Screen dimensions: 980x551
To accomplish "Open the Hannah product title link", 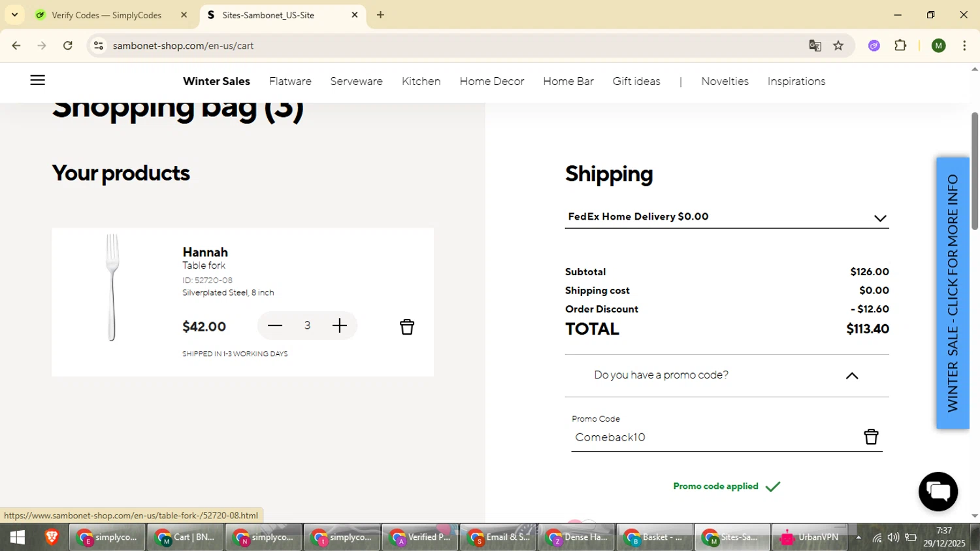I will (x=205, y=252).
